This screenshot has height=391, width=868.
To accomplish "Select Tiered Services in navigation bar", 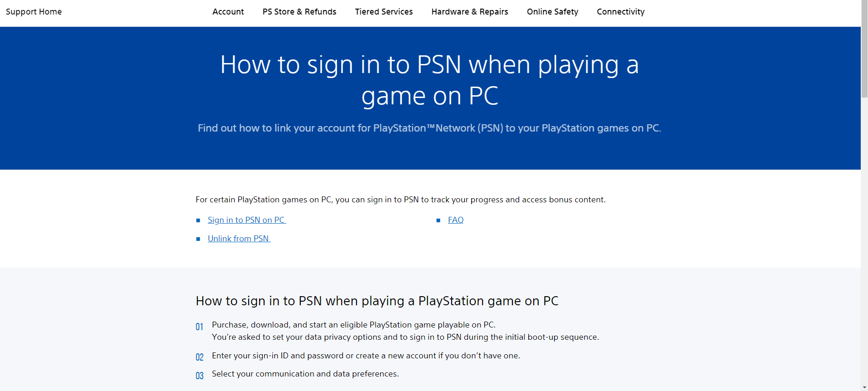I will [x=384, y=12].
